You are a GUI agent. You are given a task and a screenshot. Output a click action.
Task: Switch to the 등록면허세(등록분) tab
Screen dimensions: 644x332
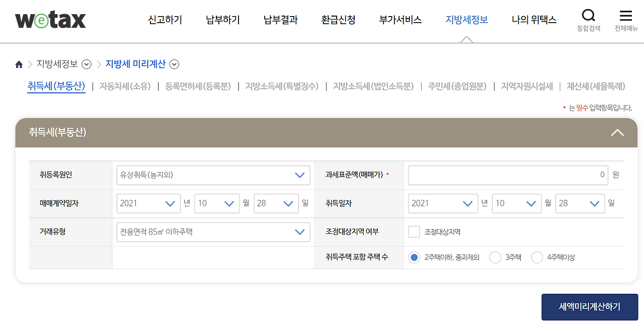coord(198,86)
